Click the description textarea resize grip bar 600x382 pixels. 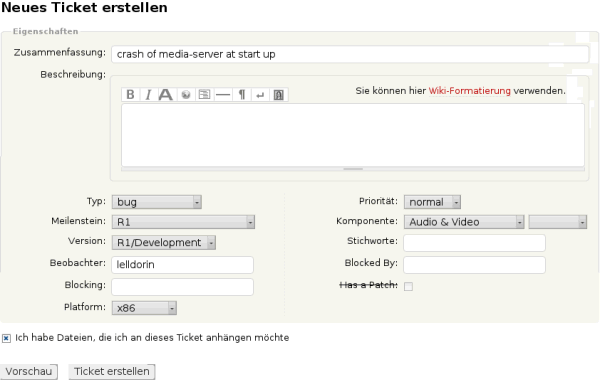pyautogui.click(x=353, y=169)
